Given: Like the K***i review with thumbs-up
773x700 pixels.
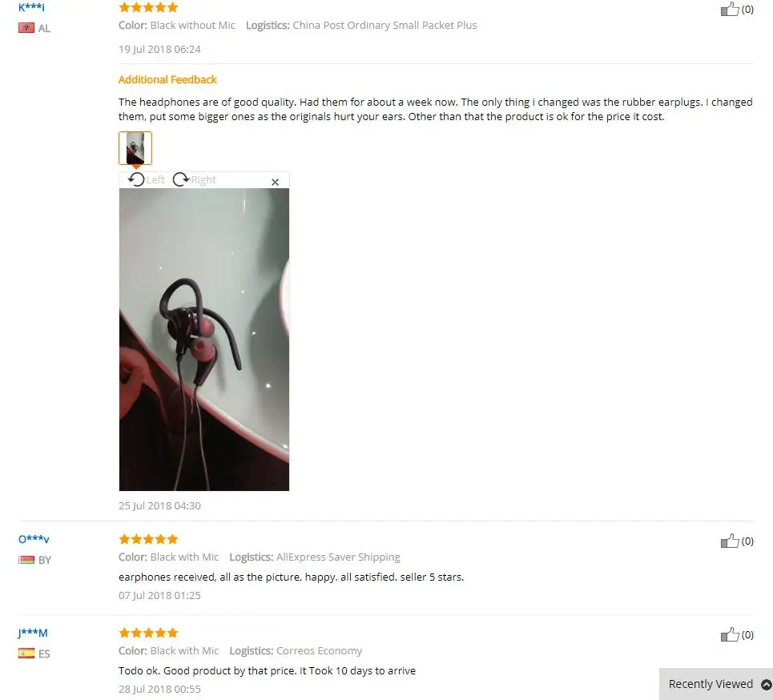Looking at the screenshot, I should tap(730, 10).
